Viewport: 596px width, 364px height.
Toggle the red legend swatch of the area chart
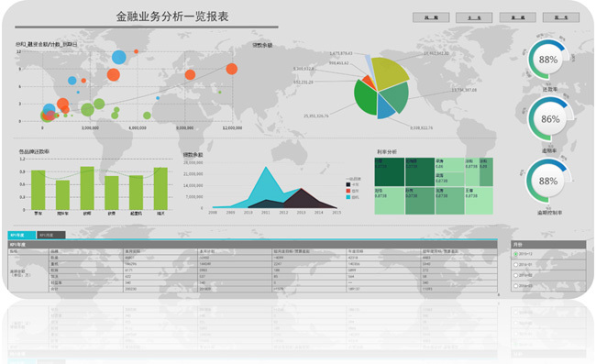pos(348,191)
